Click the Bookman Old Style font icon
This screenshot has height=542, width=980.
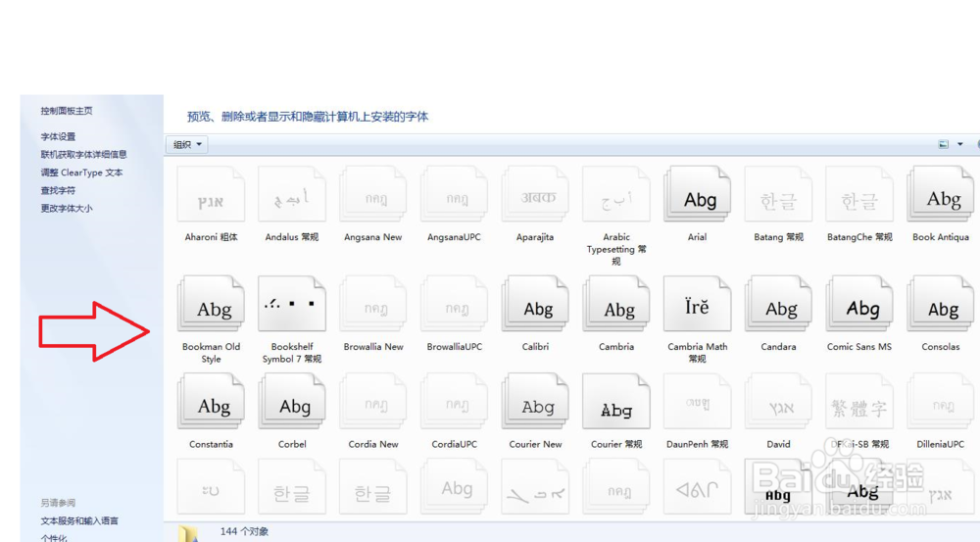[x=211, y=304]
